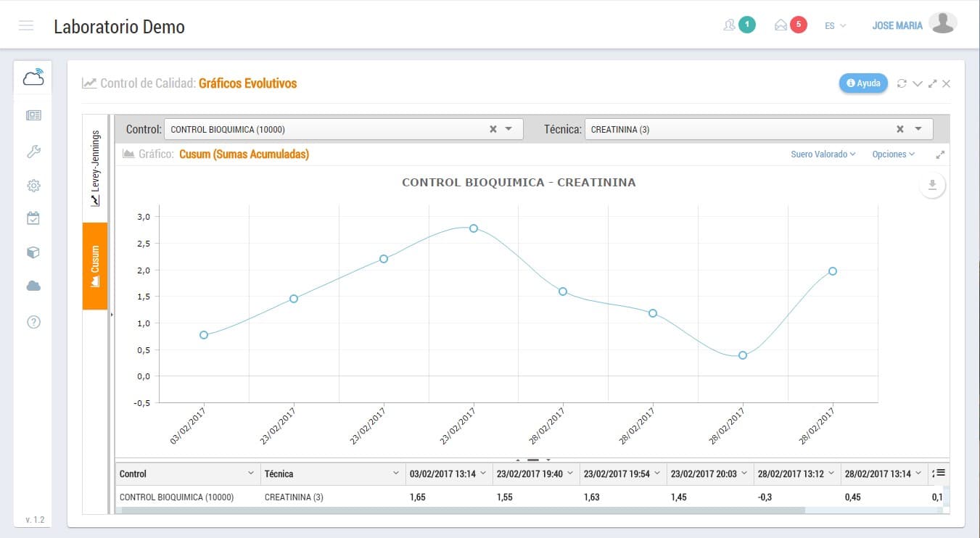Click the user avatar picture
The height and width of the screenshot is (538, 980).
point(943,23)
